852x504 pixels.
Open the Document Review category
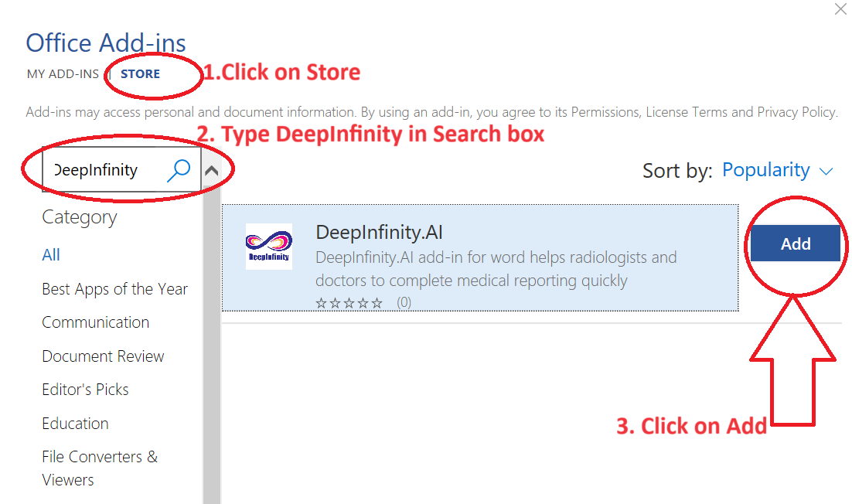point(103,356)
